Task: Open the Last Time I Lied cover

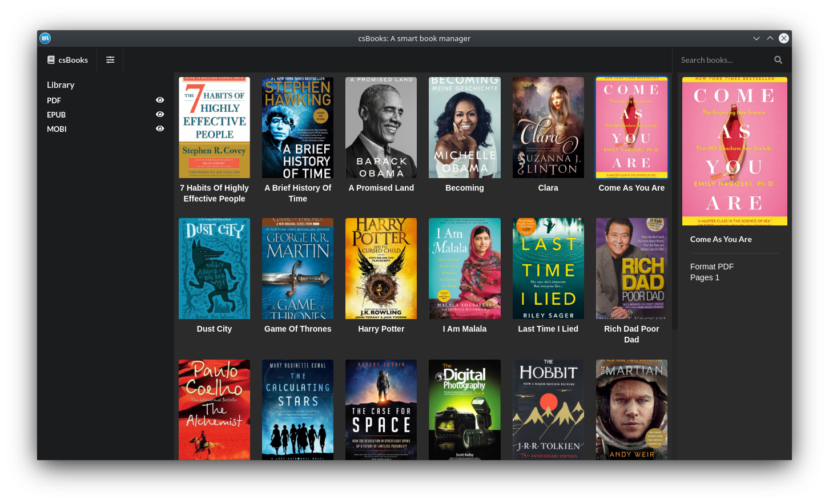Action: pos(548,268)
